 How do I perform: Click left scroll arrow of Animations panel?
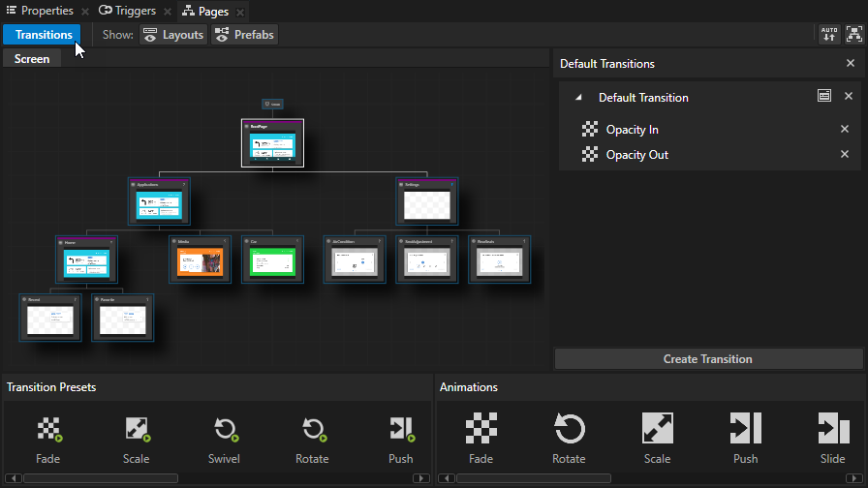[x=446, y=478]
